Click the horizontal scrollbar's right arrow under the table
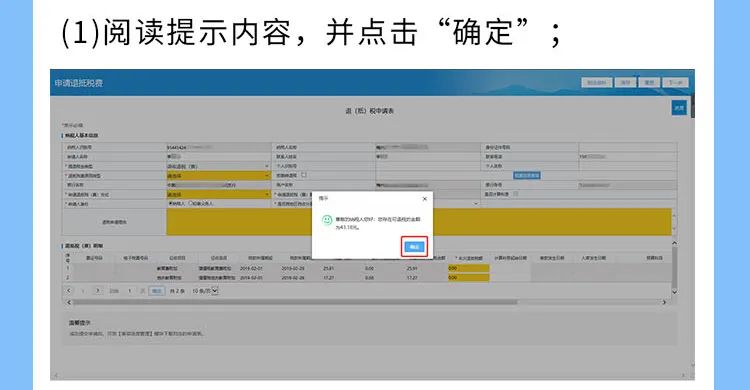Viewport: 750px width, 390px height. tap(664, 302)
